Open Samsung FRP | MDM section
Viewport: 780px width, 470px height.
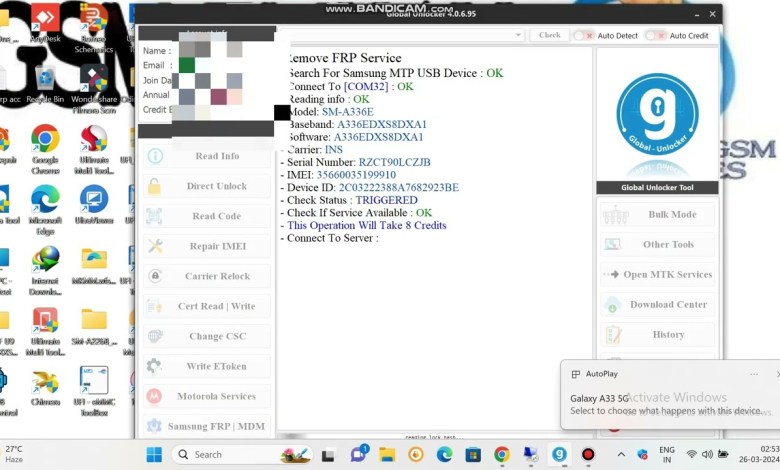pyautogui.click(x=206, y=426)
